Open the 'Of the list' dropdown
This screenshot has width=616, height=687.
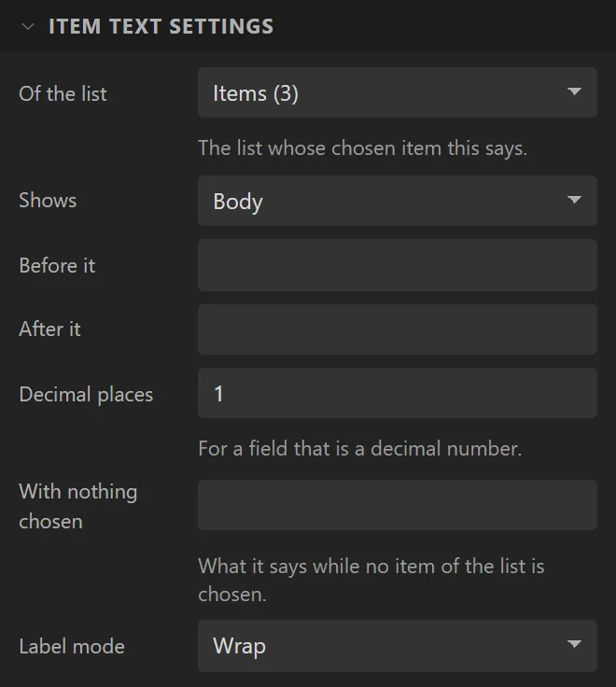click(x=398, y=92)
